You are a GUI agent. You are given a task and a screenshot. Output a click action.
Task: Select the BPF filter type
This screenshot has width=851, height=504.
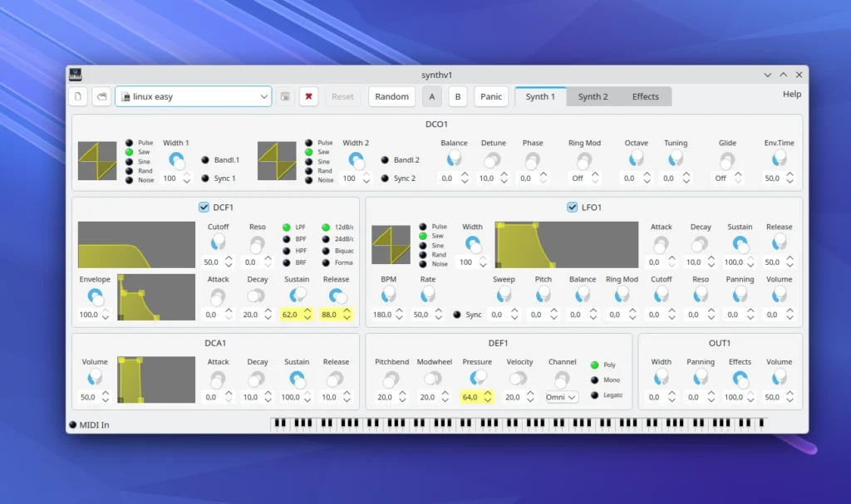(287, 239)
